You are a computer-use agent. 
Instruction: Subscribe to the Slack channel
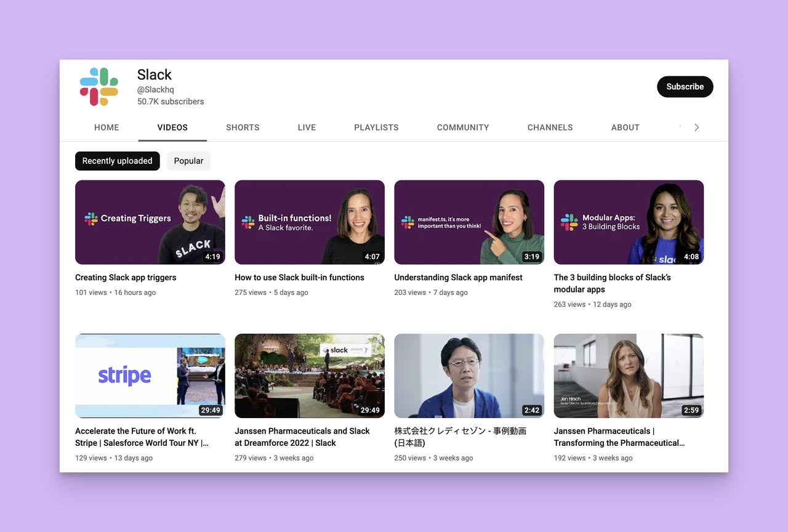(x=685, y=87)
